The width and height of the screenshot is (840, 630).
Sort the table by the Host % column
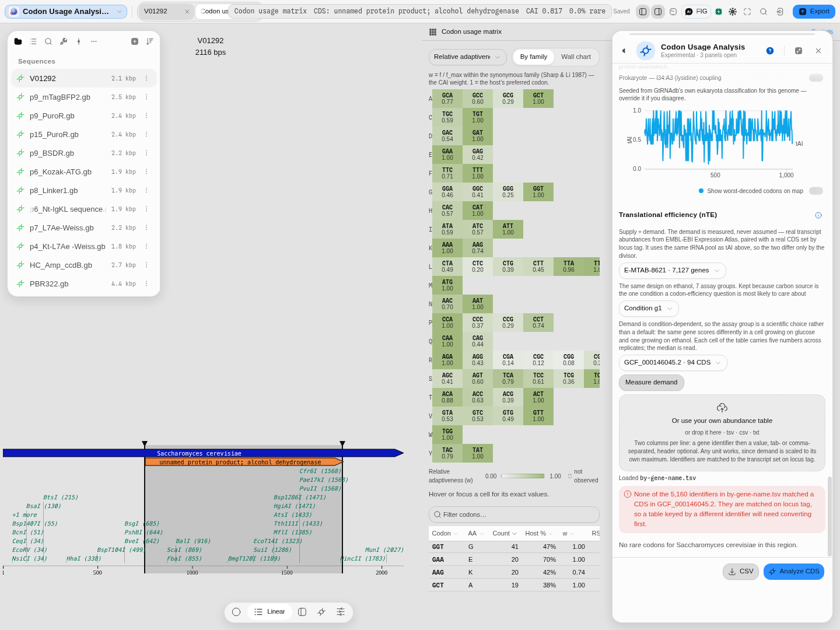point(538,533)
